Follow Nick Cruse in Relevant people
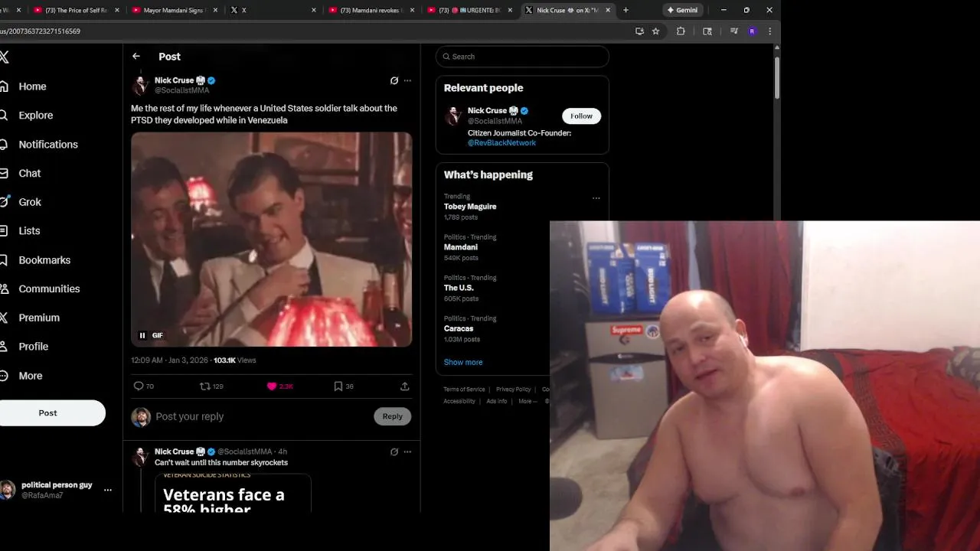The width and height of the screenshot is (980, 551). pyautogui.click(x=581, y=116)
